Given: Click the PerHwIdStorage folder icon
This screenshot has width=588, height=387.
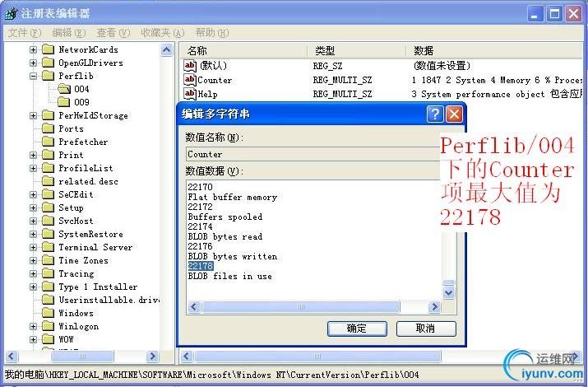Looking at the screenshot, I should pyautogui.click(x=48, y=115).
